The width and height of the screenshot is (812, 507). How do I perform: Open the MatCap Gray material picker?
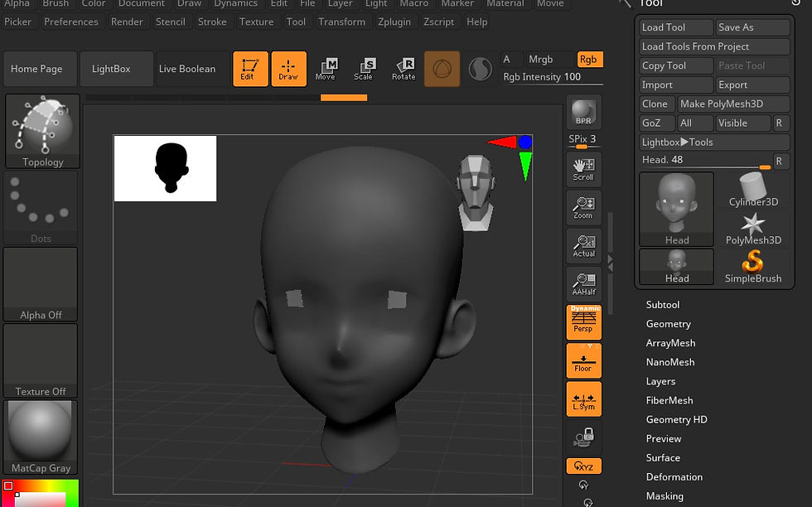41,437
